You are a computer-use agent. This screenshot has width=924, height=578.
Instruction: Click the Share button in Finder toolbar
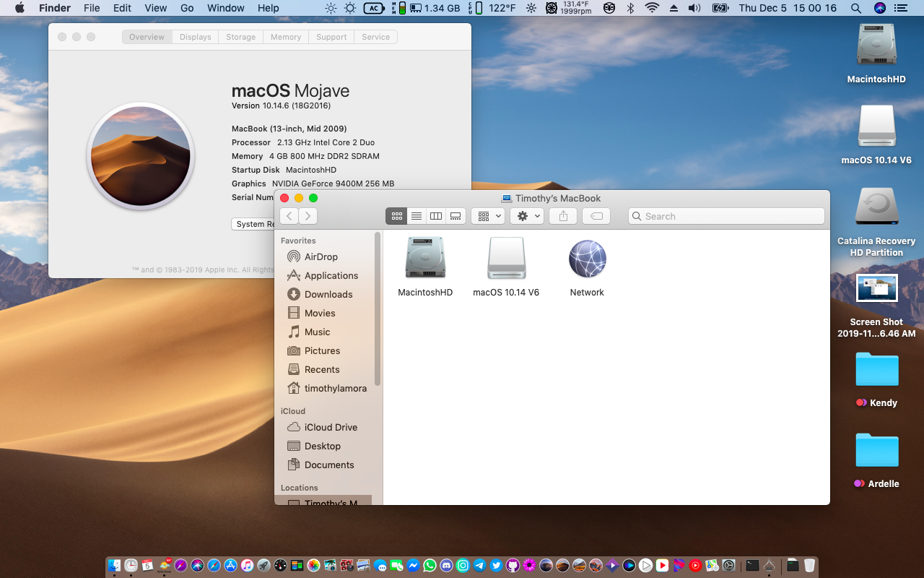(x=563, y=216)
